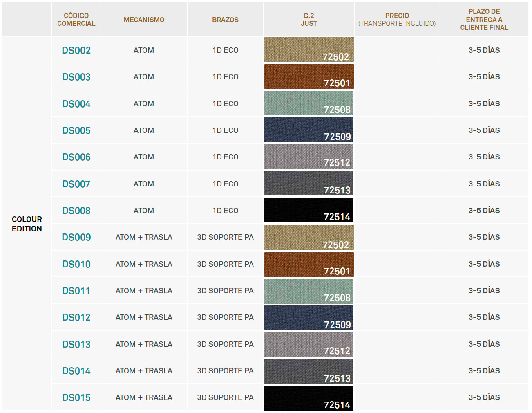
Task: Click 1D ECO arms cell in row DS003
Action: pyautogui.click(x=226, y=77)
